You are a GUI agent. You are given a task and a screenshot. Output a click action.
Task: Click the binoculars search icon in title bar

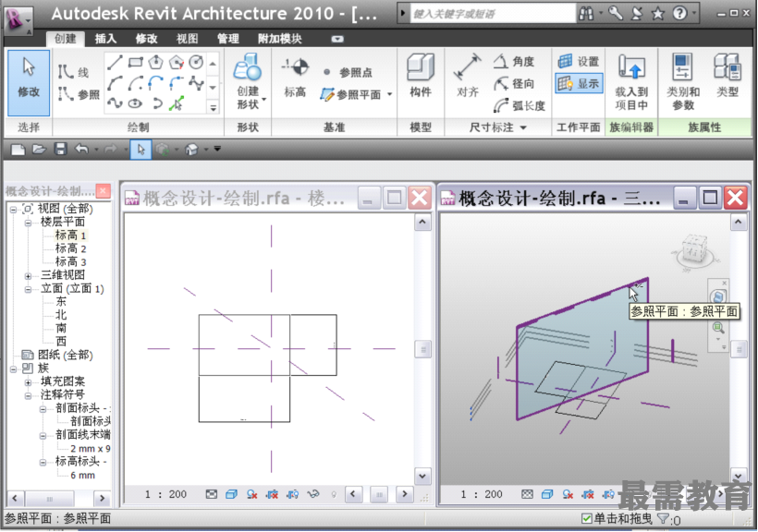pos(586,14)
